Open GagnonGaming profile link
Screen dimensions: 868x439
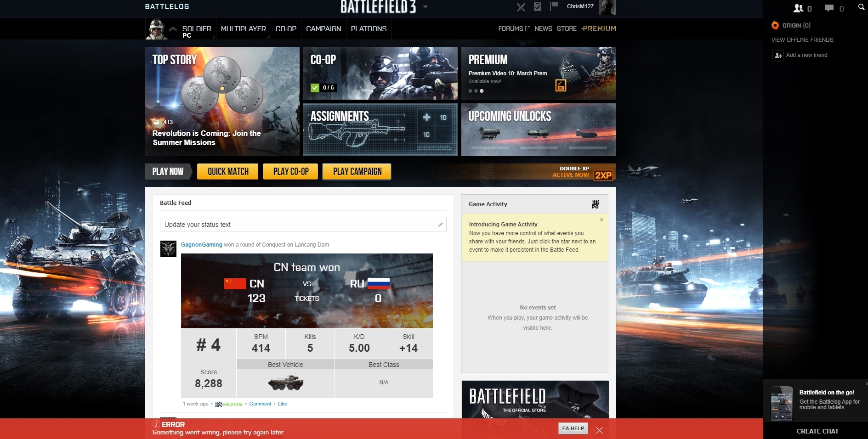pos(201,245)
